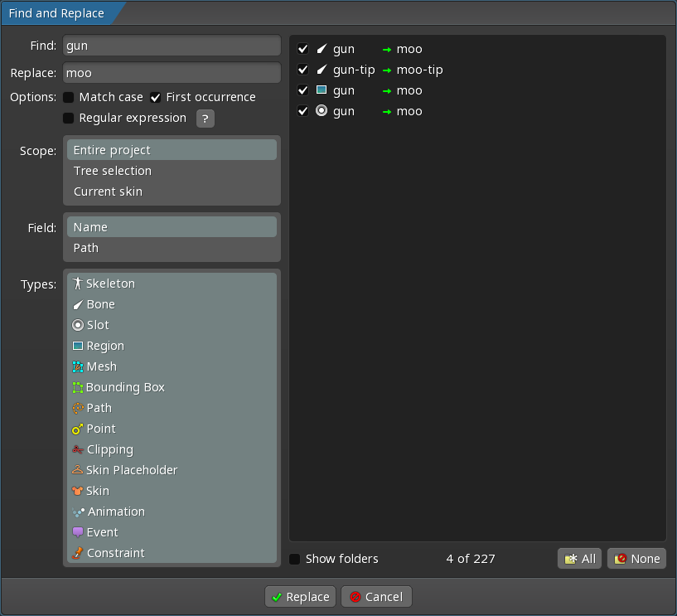Enable the Match case checkbox

[x=69, y=98]
